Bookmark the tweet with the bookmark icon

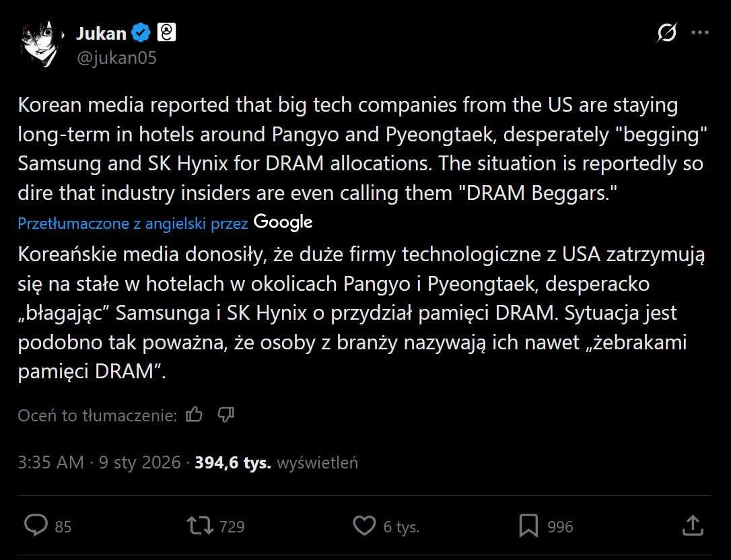pos(528,525)
